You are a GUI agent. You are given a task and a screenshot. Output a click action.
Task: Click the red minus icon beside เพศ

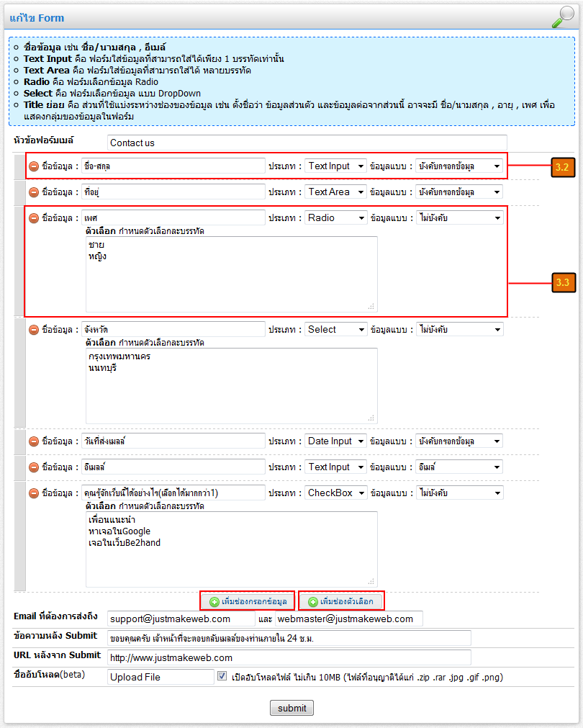tap(34, 218)
